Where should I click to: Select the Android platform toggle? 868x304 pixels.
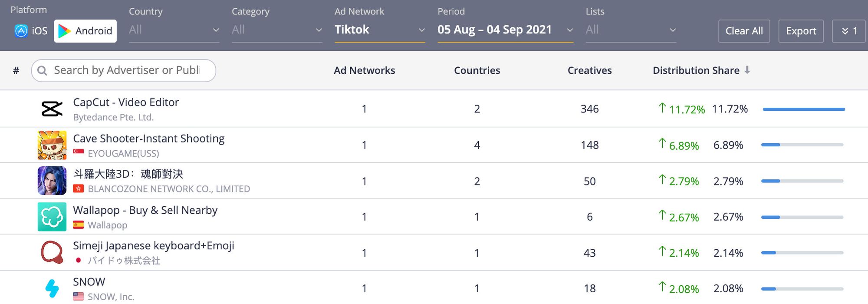coord(85,31)
